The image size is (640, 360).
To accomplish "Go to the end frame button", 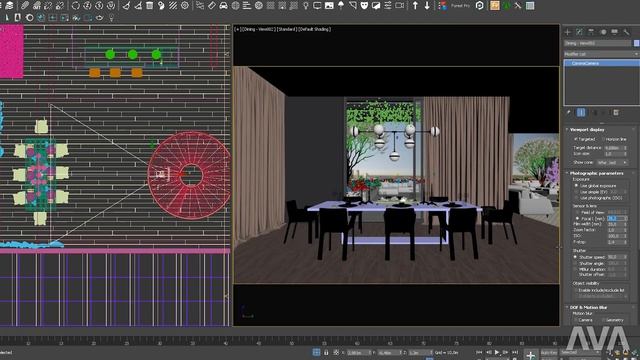I will [515, 352].
